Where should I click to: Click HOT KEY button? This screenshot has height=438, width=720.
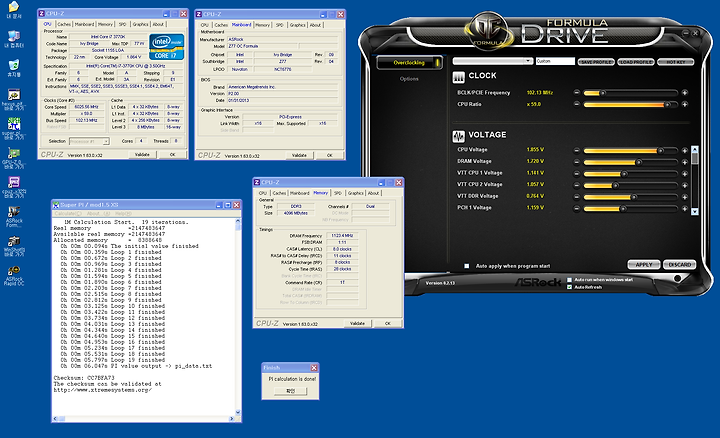[x=675, y=62]
